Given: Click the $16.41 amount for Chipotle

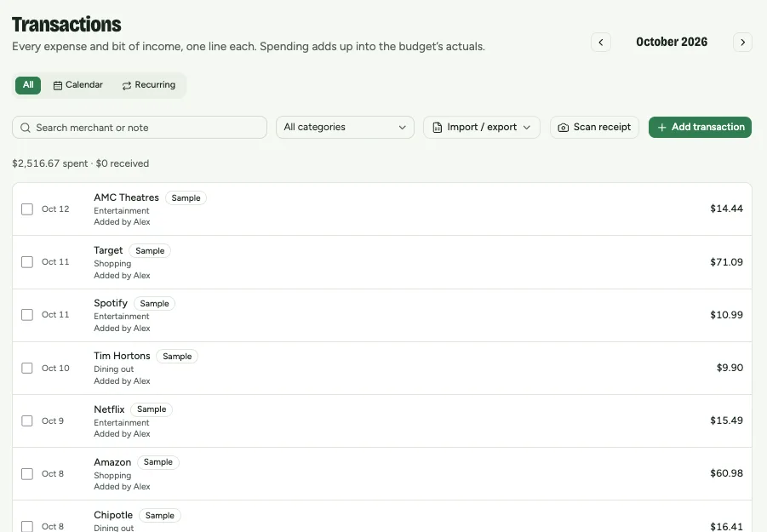Looking at the screenshot, I should (726, 527).
